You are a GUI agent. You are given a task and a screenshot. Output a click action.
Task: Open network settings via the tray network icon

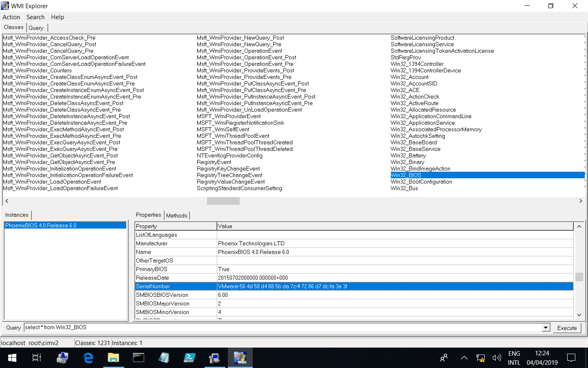[481, 358]
